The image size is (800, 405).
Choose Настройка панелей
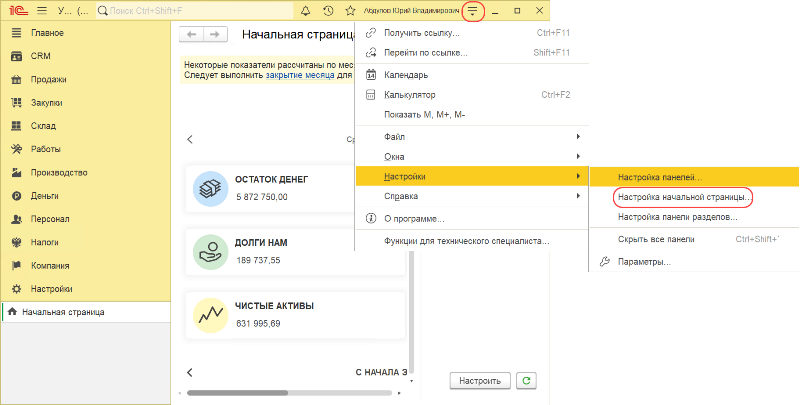694,178
